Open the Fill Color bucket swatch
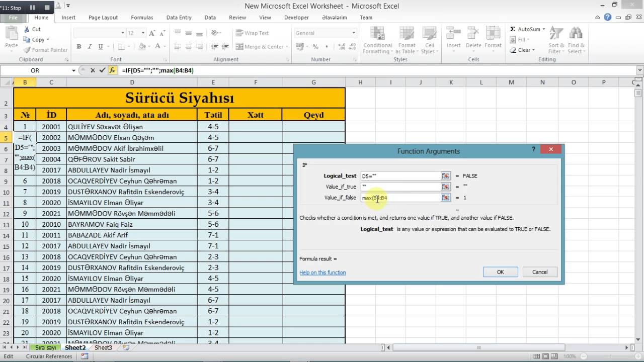The height and width of the screenshot is (362, 644). (142, 47)
